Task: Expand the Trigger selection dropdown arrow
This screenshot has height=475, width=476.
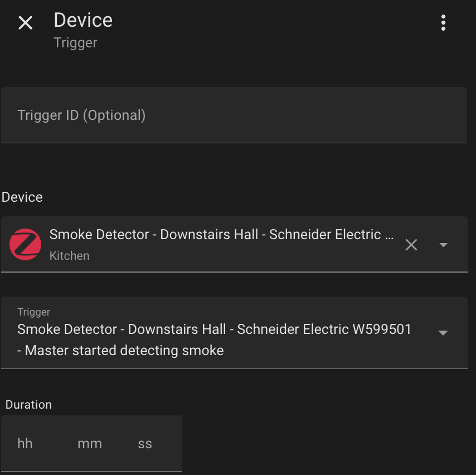Action: pos(443,333)
